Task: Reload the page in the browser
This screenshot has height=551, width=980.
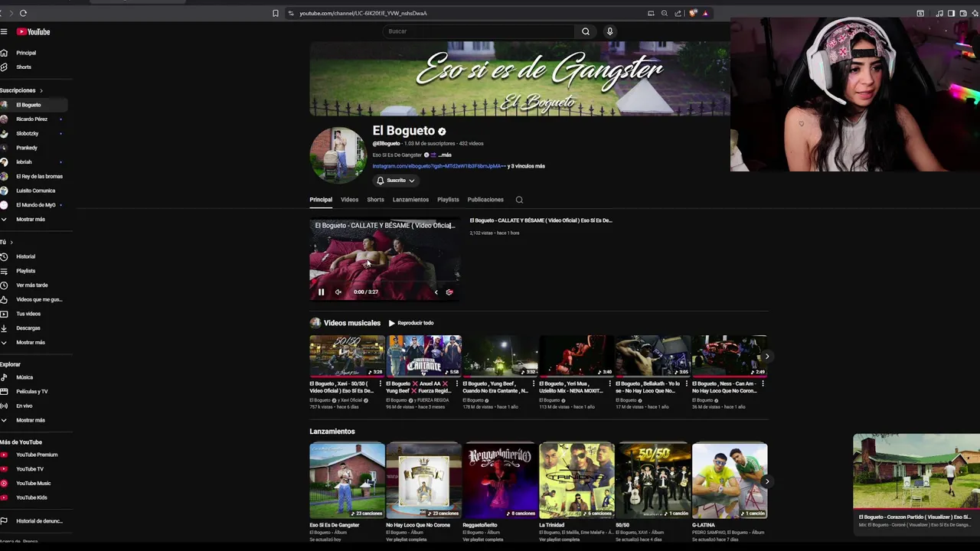Action: pyautogui.click(x=23, y=13)
